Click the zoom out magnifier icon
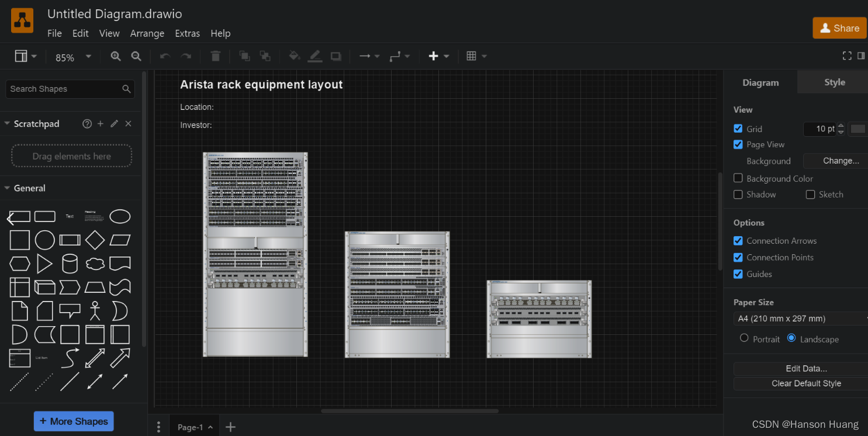 [x=136, y=56]
